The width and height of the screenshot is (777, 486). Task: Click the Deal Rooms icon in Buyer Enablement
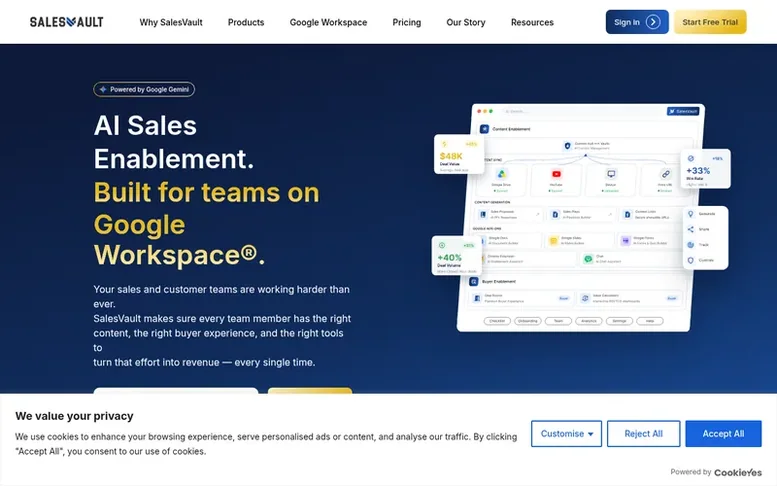(477, 298)
